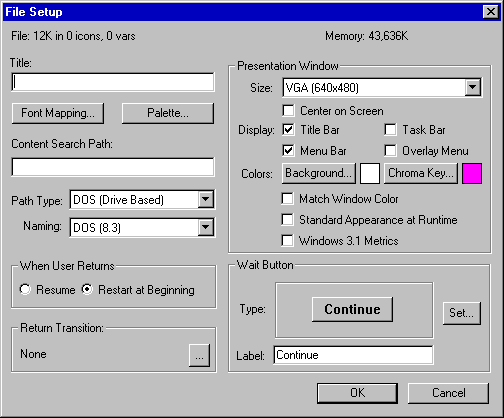Screen dimensions: 504x418
Task: Click the Chroma Key... button
Action: click(x=421, y=173)
